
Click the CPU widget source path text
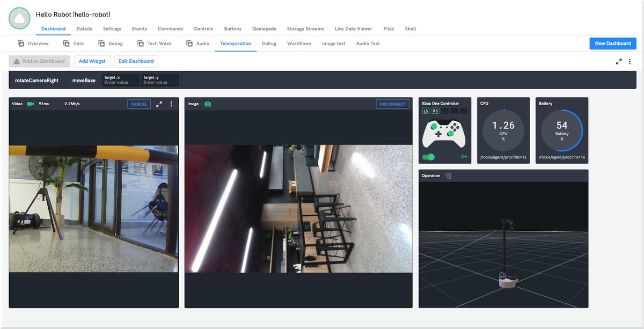(x=503, y=157)
